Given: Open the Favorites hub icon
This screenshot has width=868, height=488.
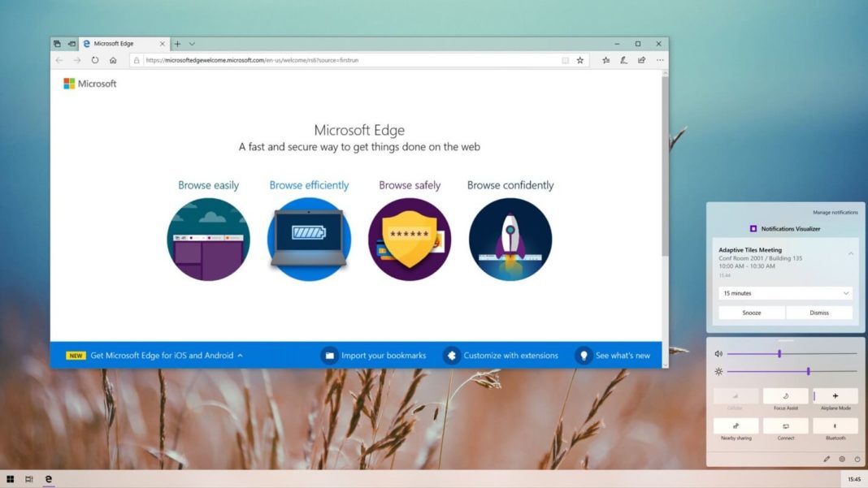Looking at the screenshot, I should tap(605, 60).
